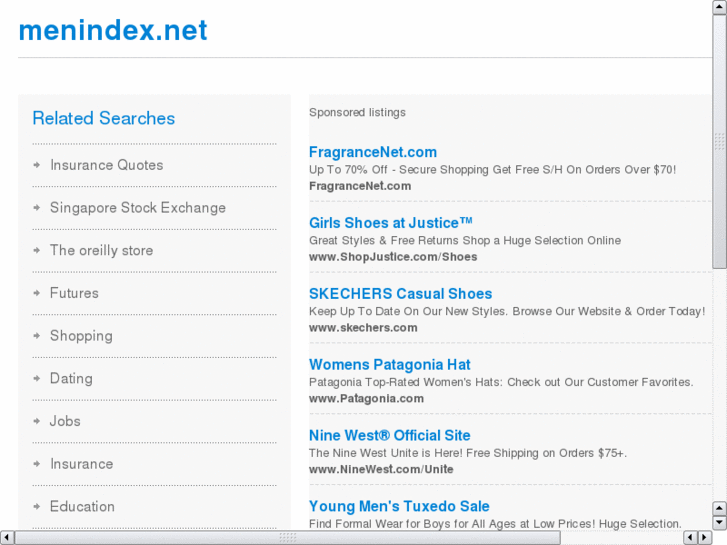
Task: Open Nine West Official Site listing
Action: coord(389,436)
